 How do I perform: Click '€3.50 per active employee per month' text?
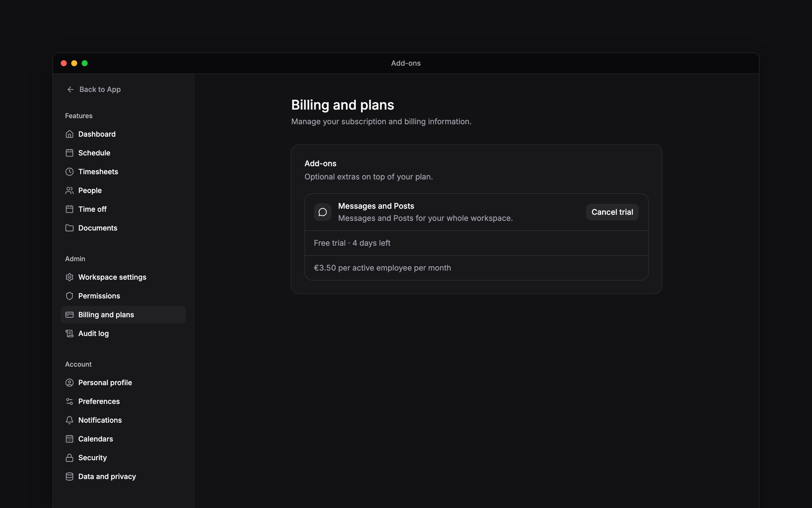[x=382, y=268]
